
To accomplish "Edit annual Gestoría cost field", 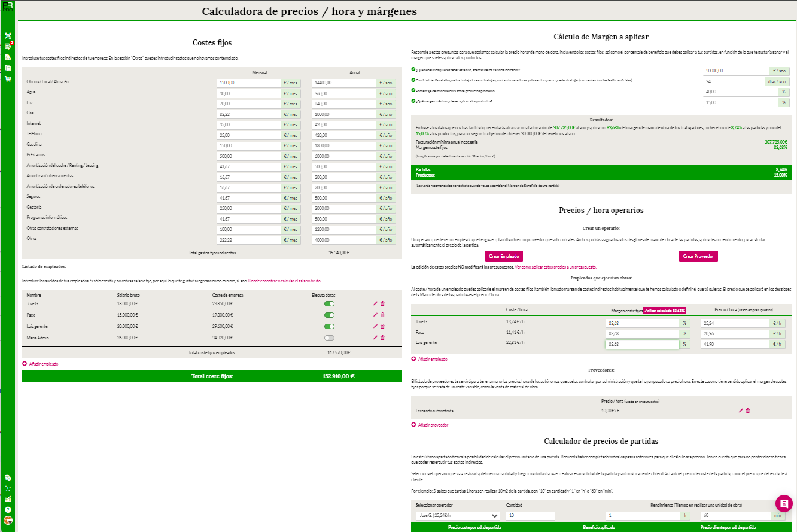I will (343, 208).
